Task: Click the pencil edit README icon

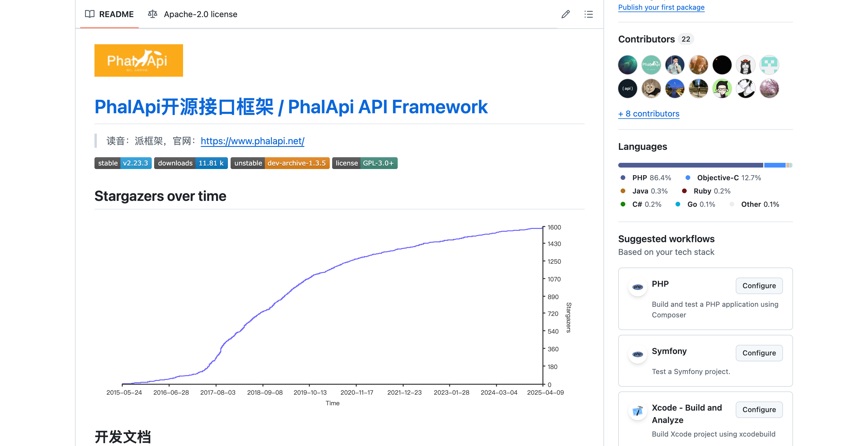Action: (x=565, y=14)
